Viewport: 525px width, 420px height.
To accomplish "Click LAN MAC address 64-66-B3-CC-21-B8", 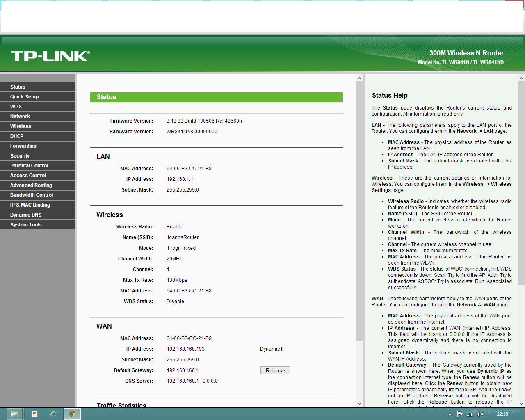I will [189, 169].
